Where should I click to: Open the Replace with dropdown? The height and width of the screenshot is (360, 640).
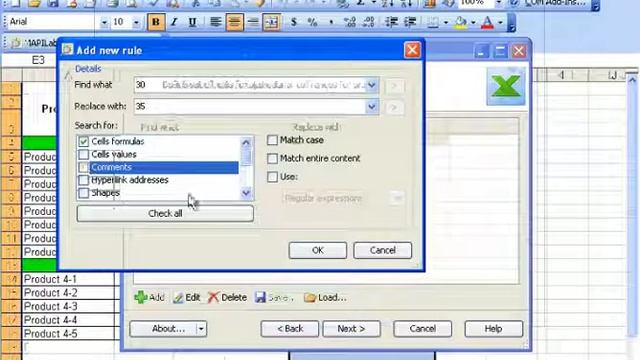pos(372,107)
